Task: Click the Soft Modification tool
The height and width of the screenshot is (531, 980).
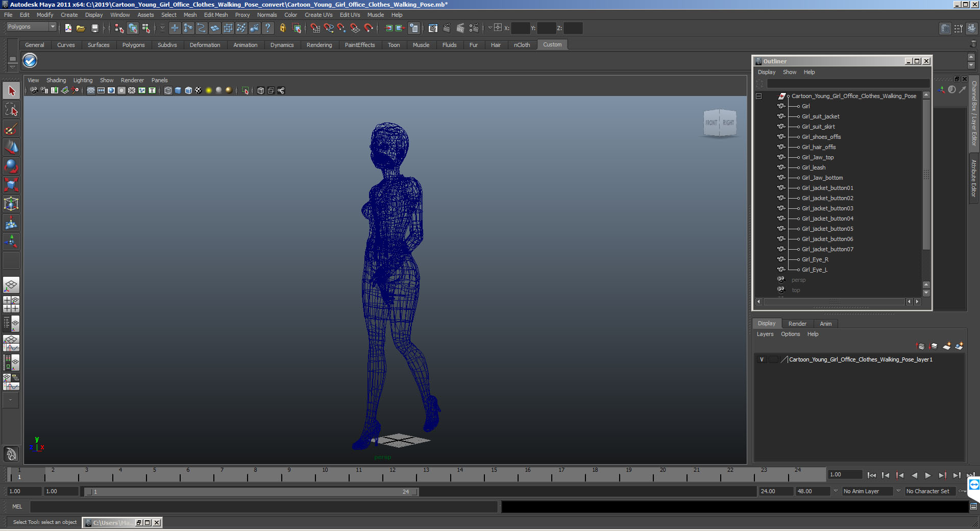Action: pos(11,223)
